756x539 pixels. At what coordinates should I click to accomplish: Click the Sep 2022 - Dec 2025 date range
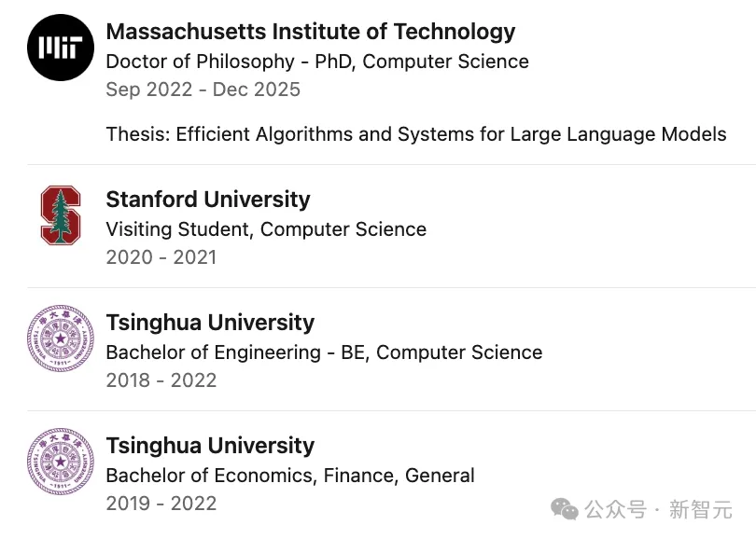(x=203, y=90)
